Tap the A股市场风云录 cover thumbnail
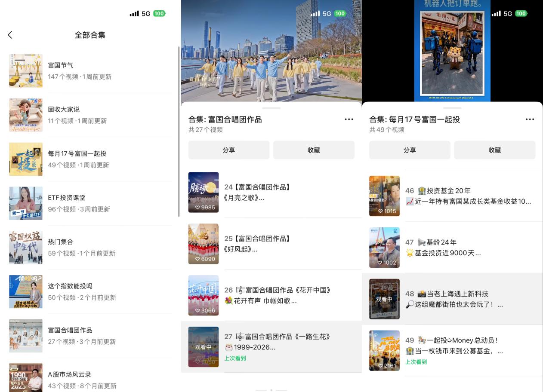This screenshot has height=392, width=543. click(26, 378)
